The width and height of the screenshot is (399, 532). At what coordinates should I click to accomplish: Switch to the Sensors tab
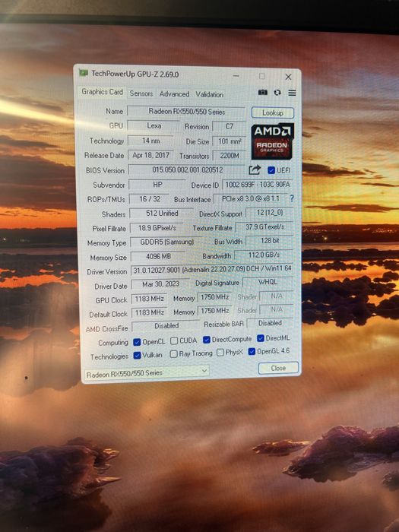[x=141, y=93]
